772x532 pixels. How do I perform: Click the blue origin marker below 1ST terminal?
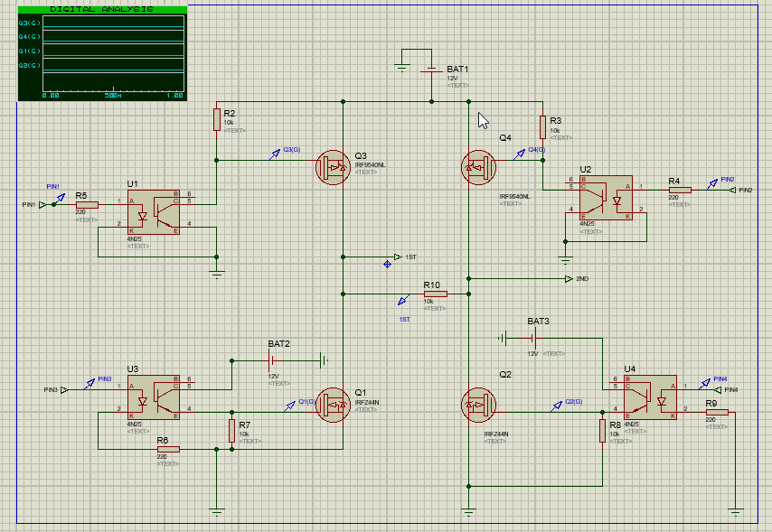click(387, 265)
